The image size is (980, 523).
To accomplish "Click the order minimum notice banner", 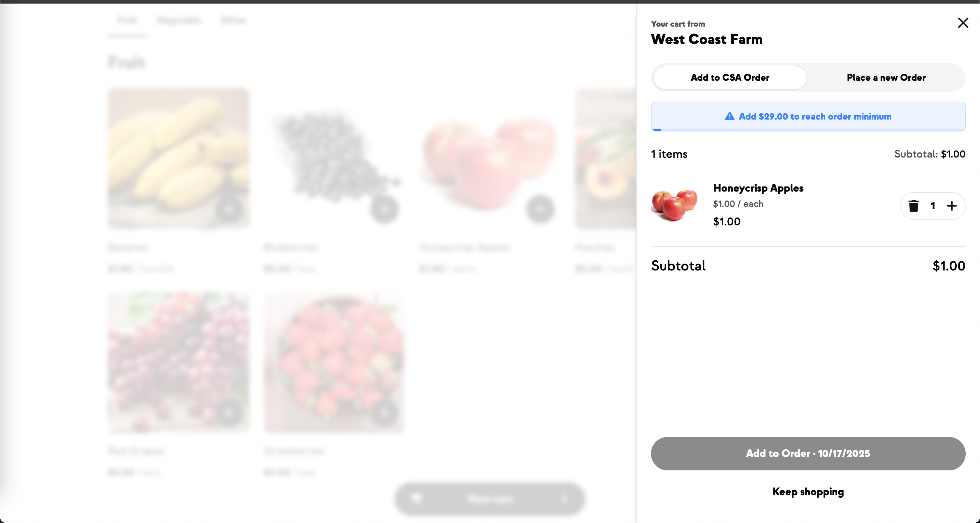I will pos(808,117).
